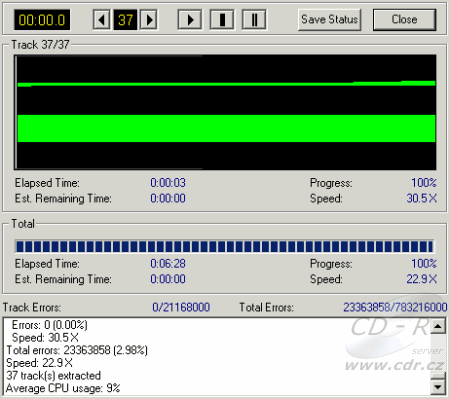Viewport: 450px width, 399px height.
Task: Click the upper channel waveform line
Action: [x=226, y=84]
